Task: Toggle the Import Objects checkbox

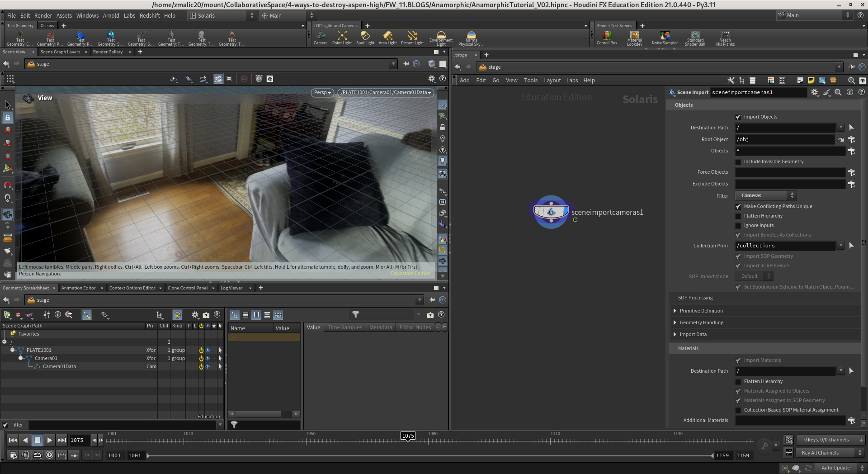Action: (x=738, y=117)
